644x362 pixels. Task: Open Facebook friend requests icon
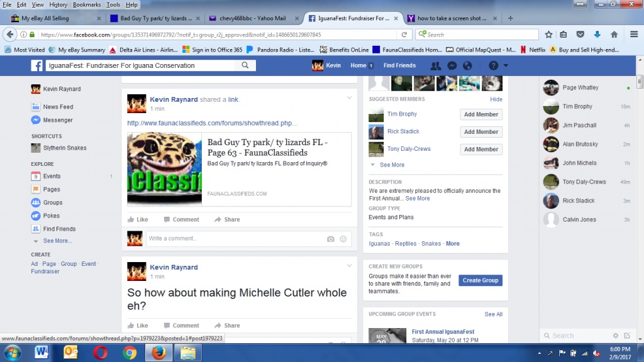[x=435, y=65]
